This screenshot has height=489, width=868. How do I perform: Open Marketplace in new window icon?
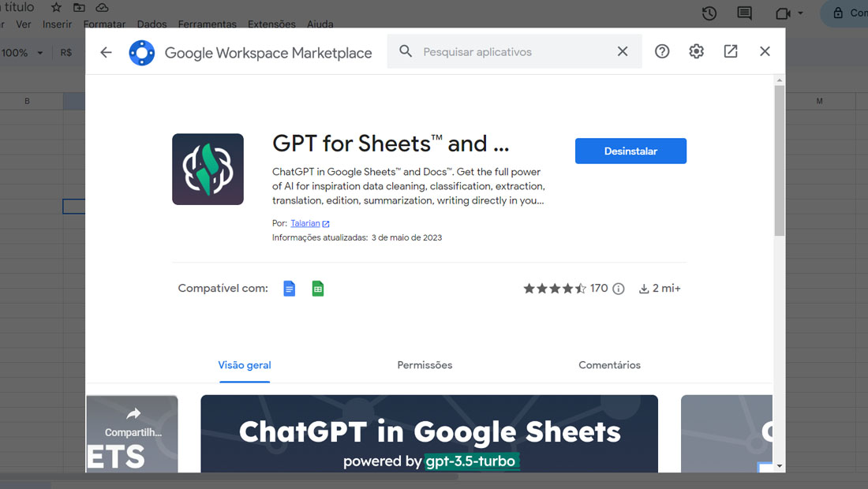(731, 51)
